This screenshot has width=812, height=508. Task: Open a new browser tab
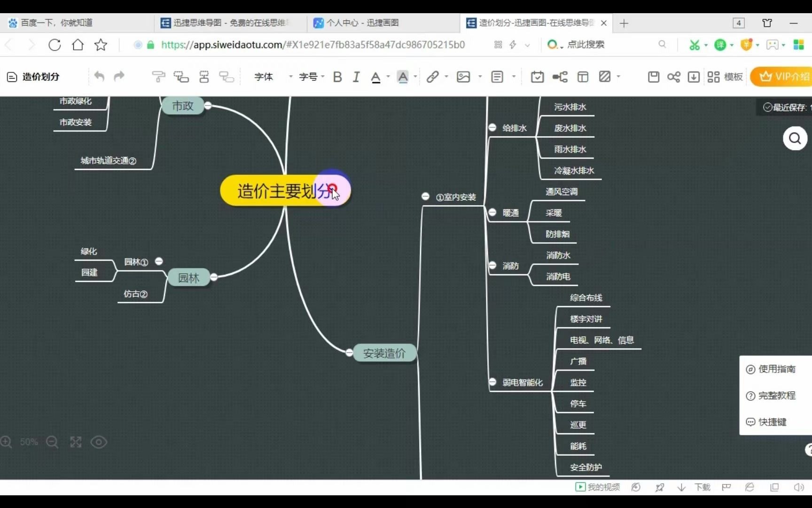click(624, 23)
